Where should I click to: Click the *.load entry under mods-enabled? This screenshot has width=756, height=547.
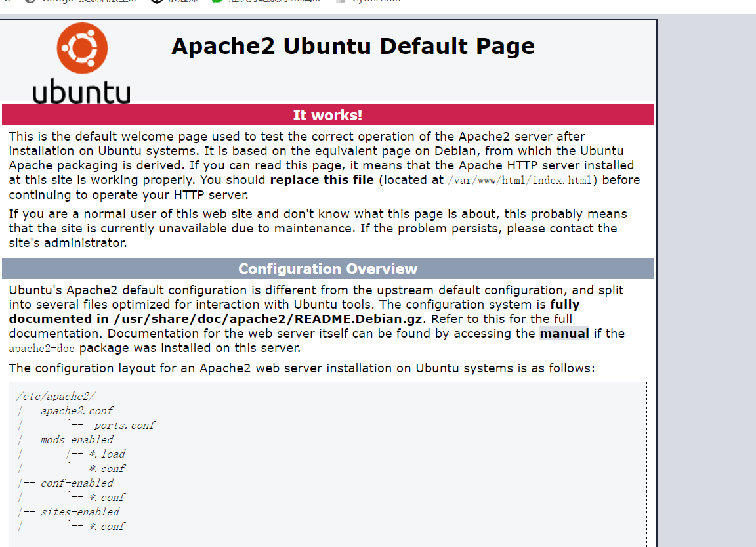pyautogui.click(x=107, y=454)
